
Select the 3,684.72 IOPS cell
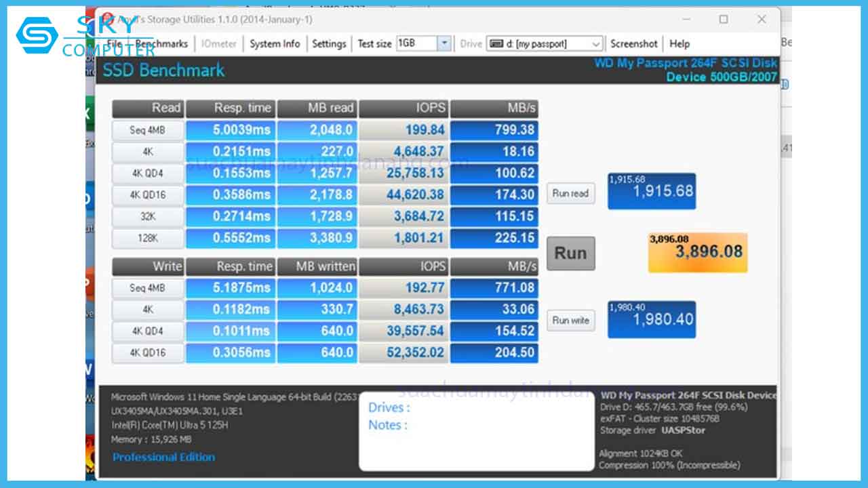pyautogui.click(x=404, y=216)
